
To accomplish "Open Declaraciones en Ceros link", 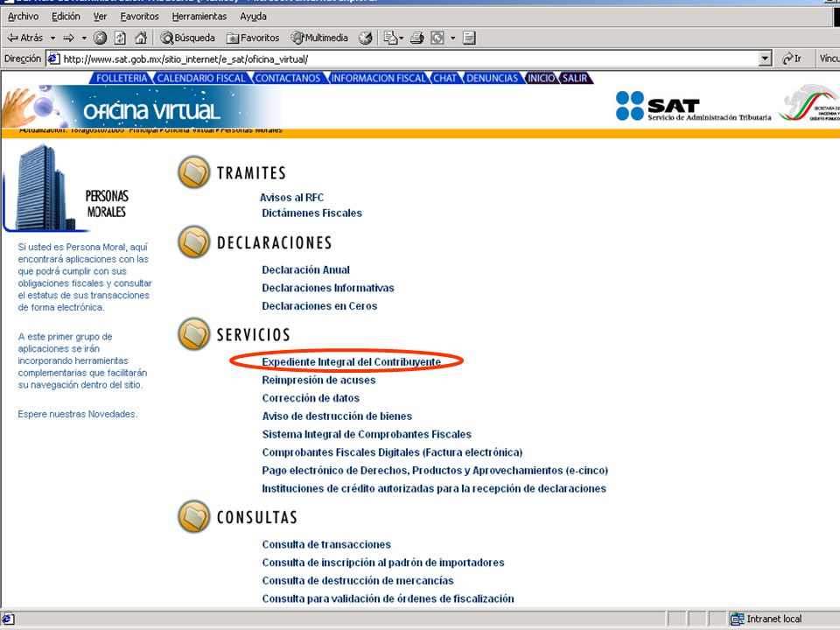I will point(319,306).
